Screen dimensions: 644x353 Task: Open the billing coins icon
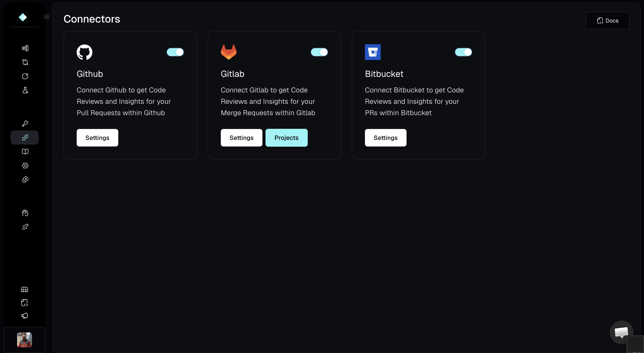point(25,180)
